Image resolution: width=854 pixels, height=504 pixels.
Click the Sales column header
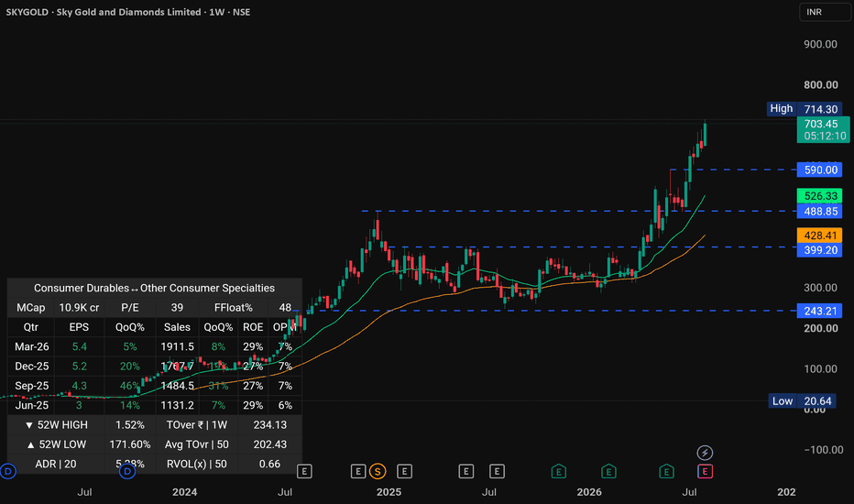click(x=177, y=327)
